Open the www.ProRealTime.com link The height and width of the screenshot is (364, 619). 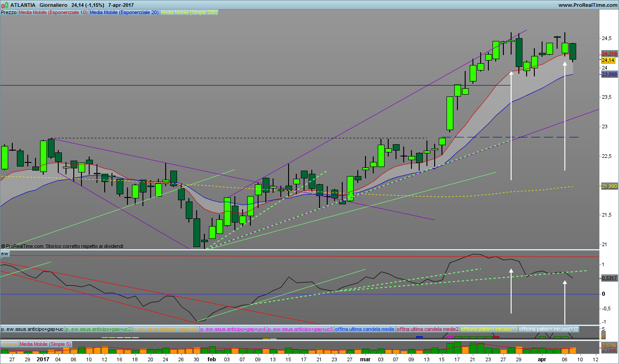tap(587, 5)
